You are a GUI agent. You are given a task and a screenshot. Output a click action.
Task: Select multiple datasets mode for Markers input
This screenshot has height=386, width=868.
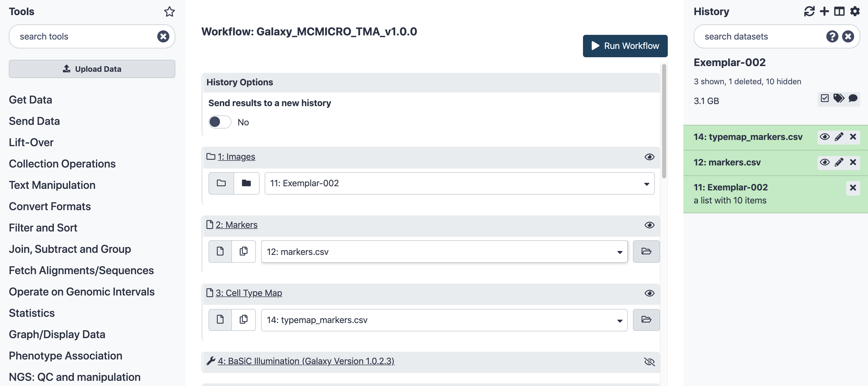tap(244, 252)
